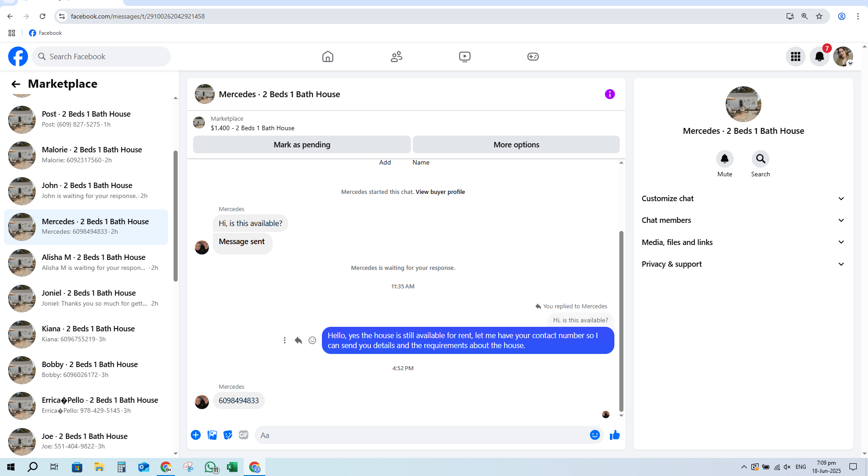The width and height of the screenshot is (868, 476).
Task: Send a thumbs-up like
Action: click(615, 435)
